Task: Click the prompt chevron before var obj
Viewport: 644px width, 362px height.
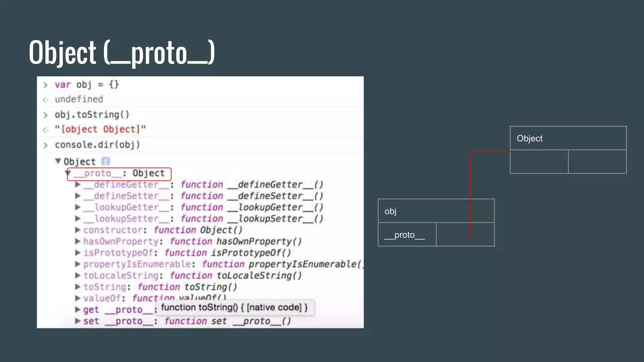Action: click(x=46, y=85)
